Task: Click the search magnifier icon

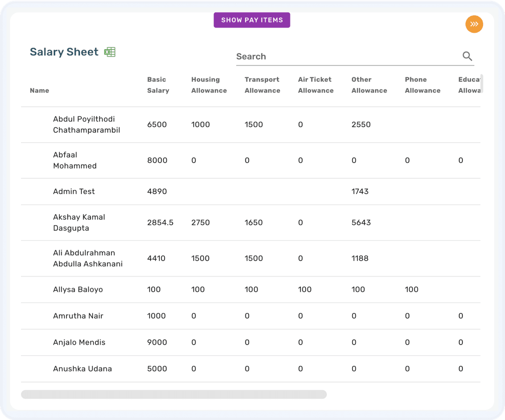Action: point(467,56)
